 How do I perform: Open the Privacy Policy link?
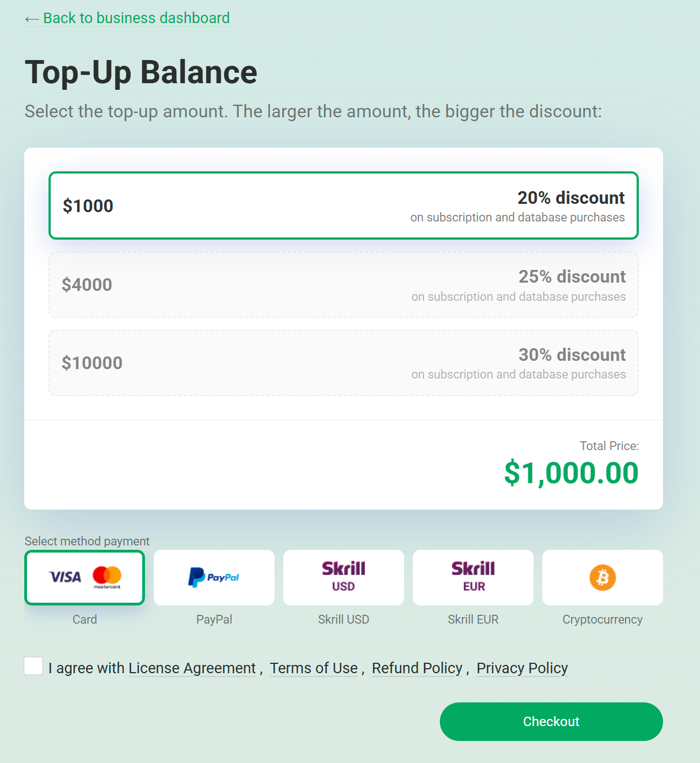[522, 668]
